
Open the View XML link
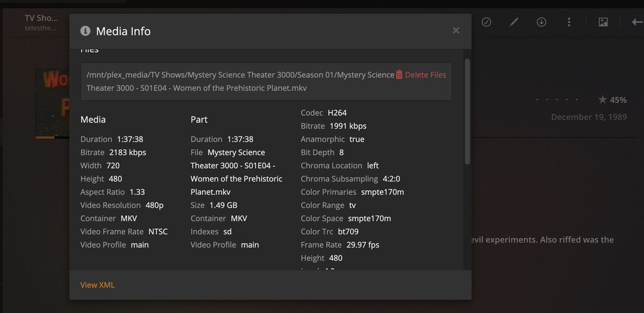pyautogui.click(x=97, y=285)
